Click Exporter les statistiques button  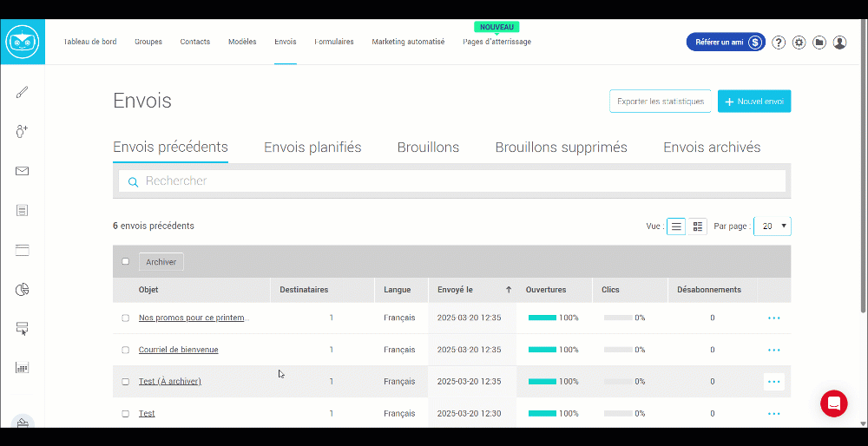[x=660, y=102]
